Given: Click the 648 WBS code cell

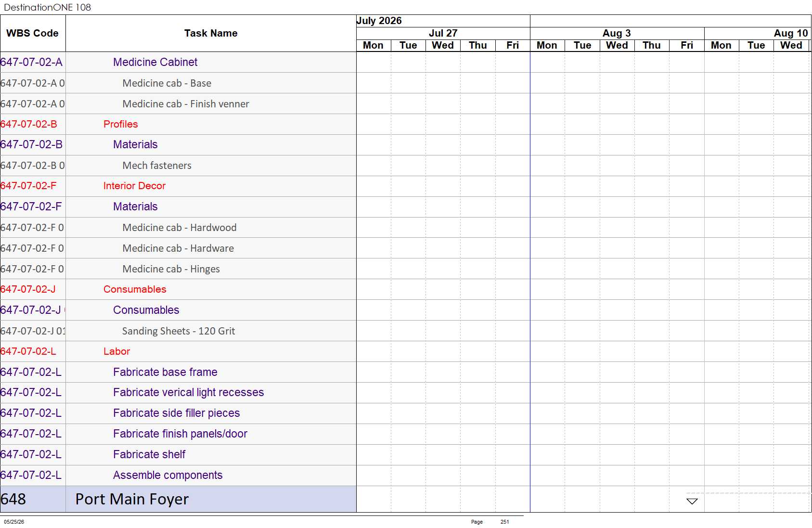Looking at the screenshot, I should pyautogui.click(x=33, y=499).
